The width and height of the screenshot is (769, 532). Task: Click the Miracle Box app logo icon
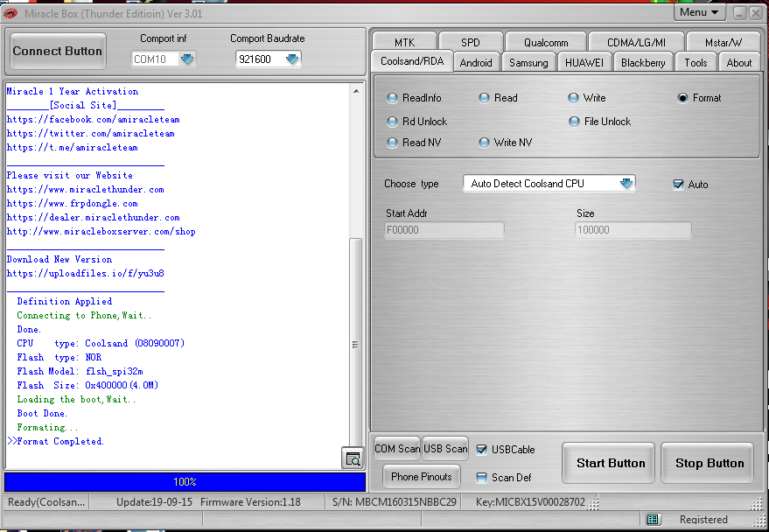tap(10, 14)
